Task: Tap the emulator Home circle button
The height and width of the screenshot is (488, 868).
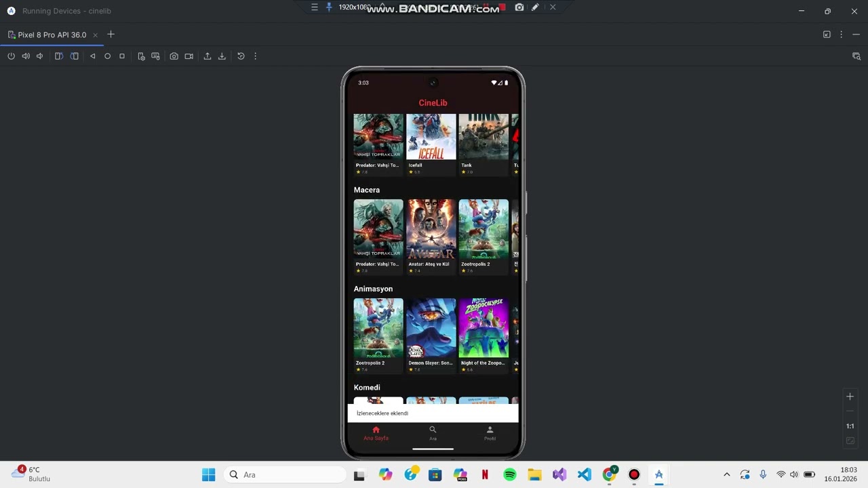Action: click(107, 56)
